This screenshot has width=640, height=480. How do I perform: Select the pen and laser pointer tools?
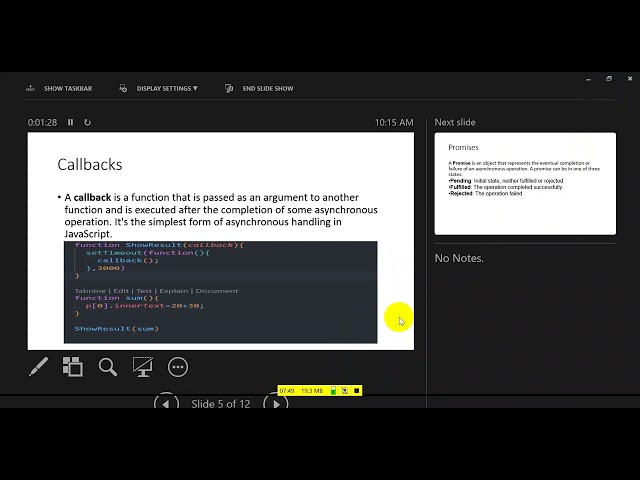[x=38, y=367]
